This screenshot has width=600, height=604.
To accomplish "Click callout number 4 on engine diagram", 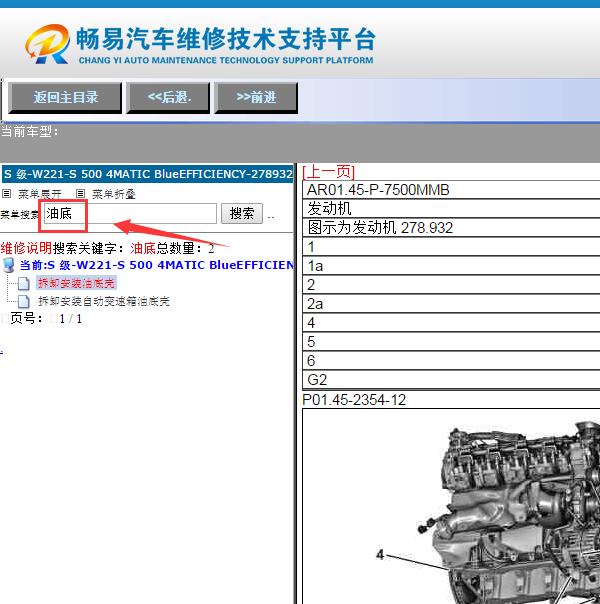I will click(380, 554).
